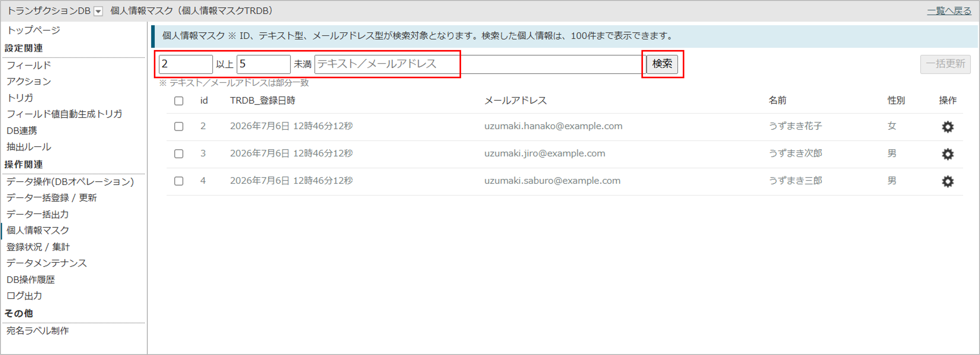Click the 女 gender cell
Screen dimensions: 980x355
click(892, 126)
